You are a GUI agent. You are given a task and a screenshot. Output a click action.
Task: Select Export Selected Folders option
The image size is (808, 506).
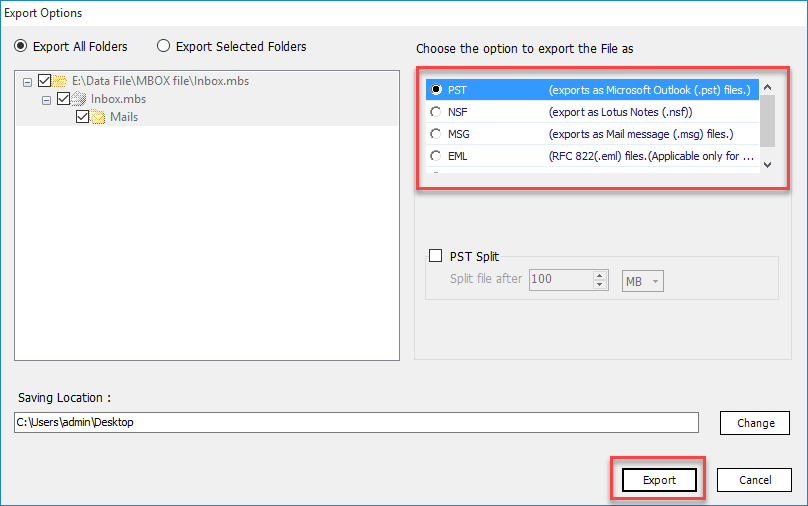[x=163, y=46]
